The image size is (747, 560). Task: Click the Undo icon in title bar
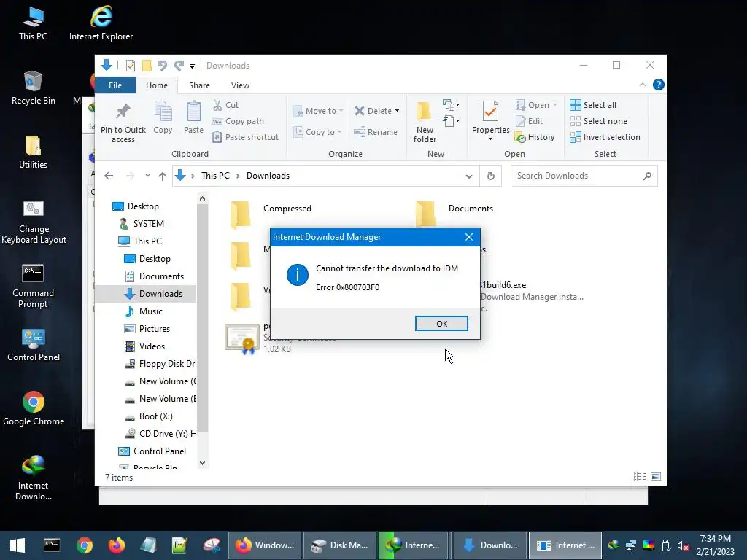pos(162,65)
